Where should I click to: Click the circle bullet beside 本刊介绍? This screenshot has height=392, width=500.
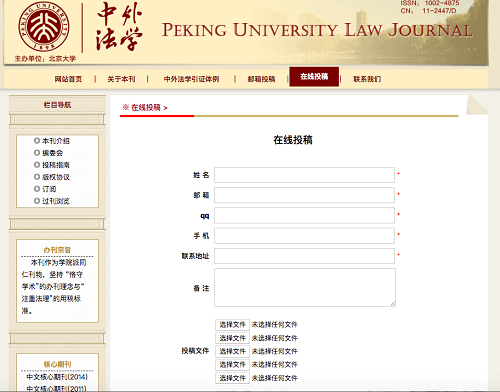(x=37, y=141)
